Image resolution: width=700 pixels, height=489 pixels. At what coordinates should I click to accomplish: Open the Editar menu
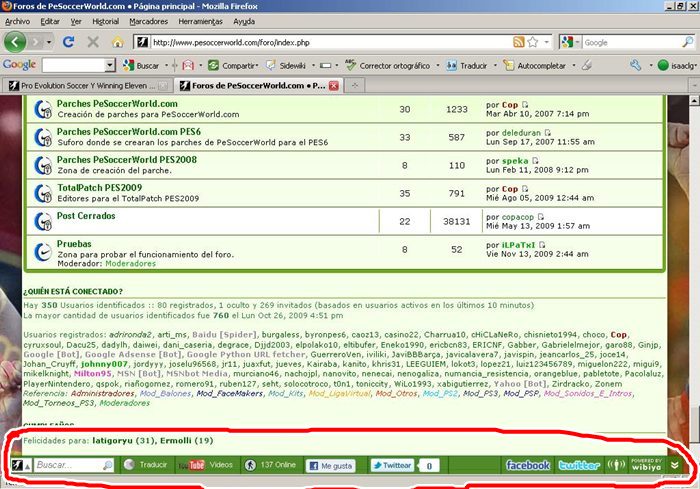[x=50, y=21]
